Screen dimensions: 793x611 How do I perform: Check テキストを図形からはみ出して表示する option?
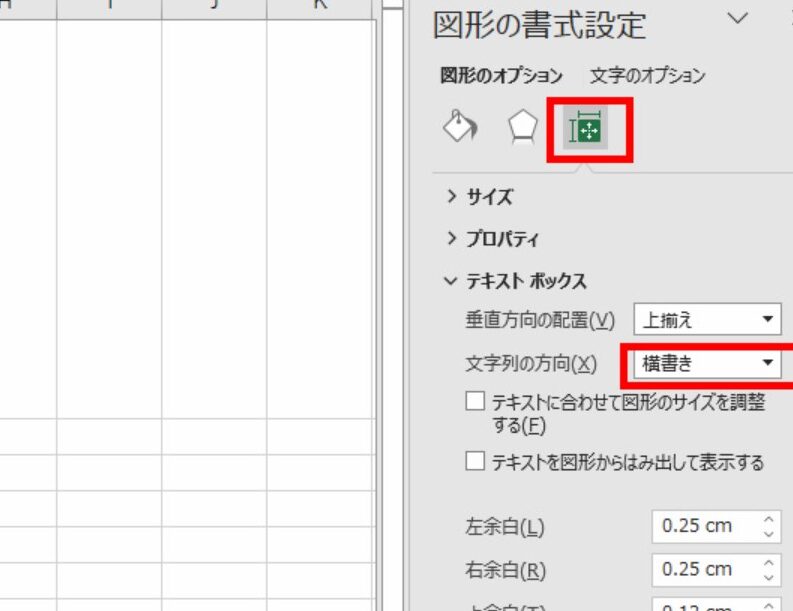point(476,462)
